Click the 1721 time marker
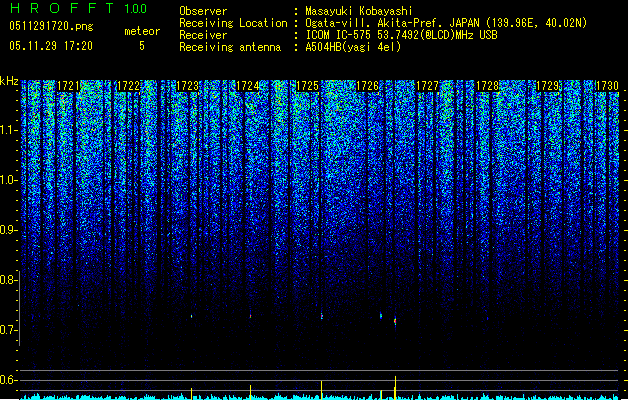 pyautogui.click(x=69, y=86)
